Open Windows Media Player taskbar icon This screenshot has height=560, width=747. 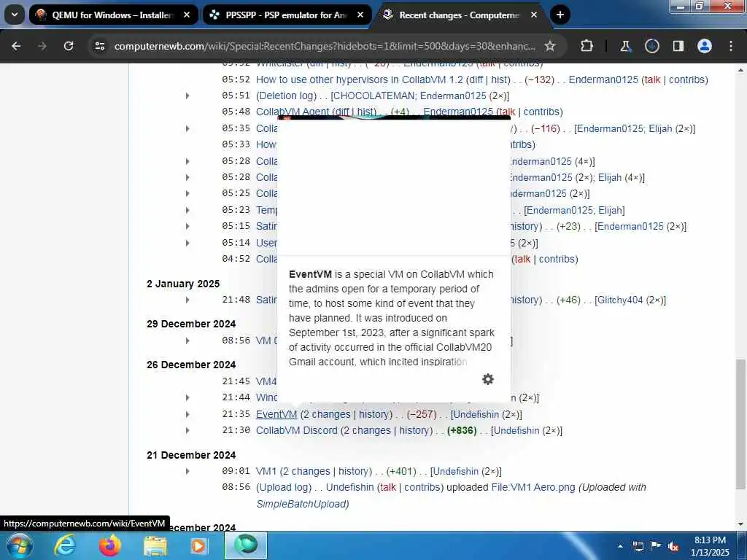tap(198, 545)
